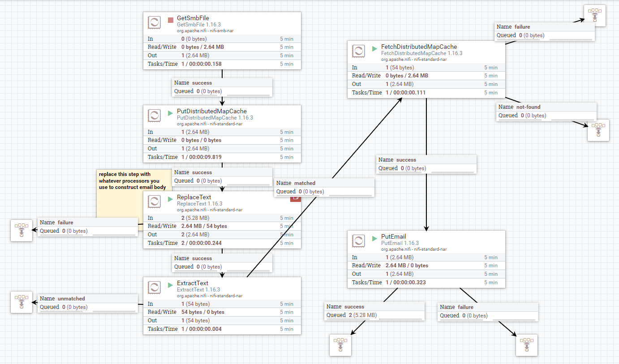Select the funnel under PutEmail success connection
The width and height of the screenshot is (619, 364).
click(340, 345)
